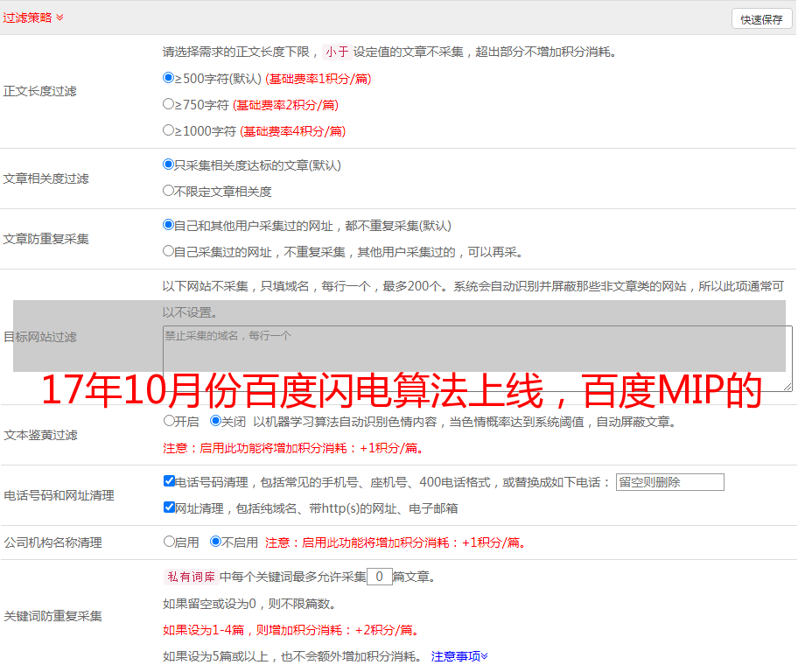
Task: Select 启用 for 公司机构名称清理
Action: (x=169, y=542)
